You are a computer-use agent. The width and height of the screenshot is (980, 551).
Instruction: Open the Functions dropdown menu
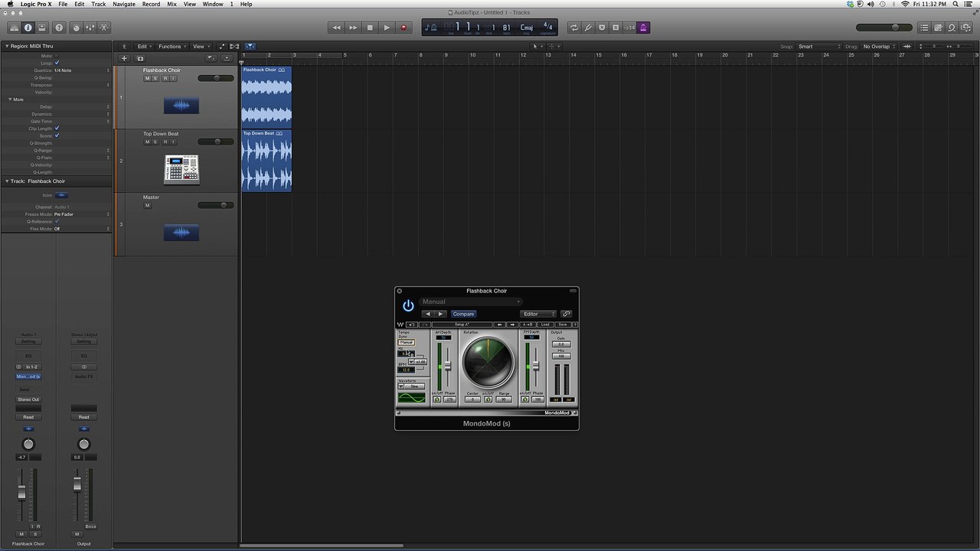[x=173, y=46]
